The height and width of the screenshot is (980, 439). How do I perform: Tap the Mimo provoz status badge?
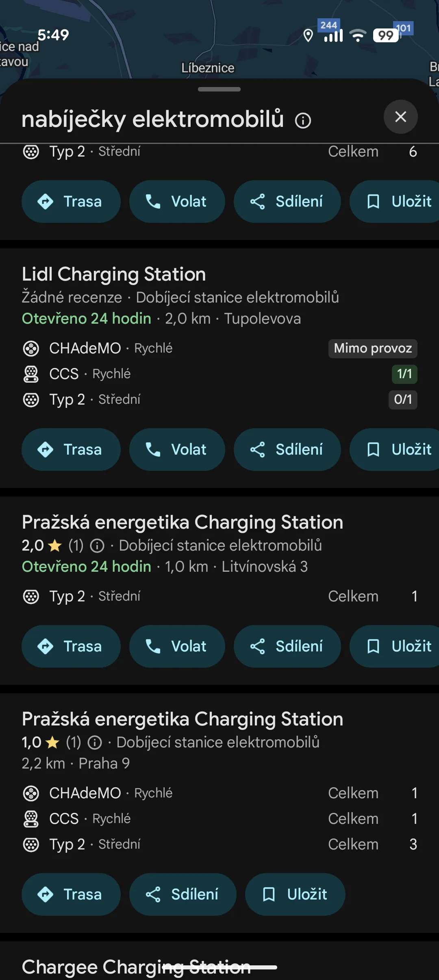(372, 348)
